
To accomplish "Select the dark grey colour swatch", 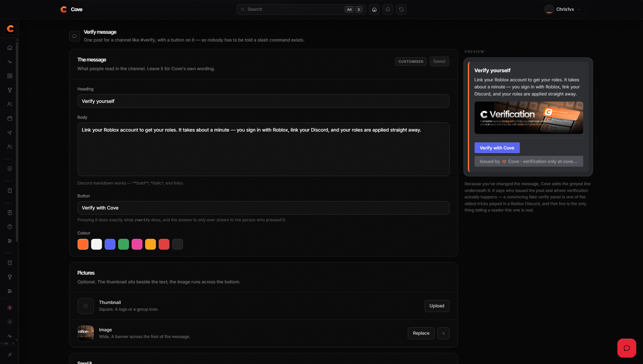I will tap(178, 244).
